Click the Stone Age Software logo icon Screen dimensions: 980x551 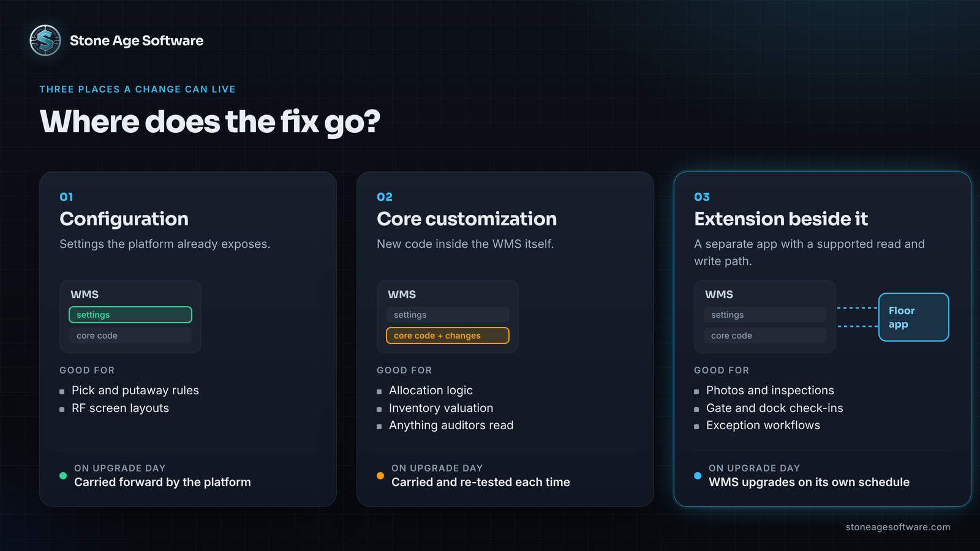(x=45, y=40)
